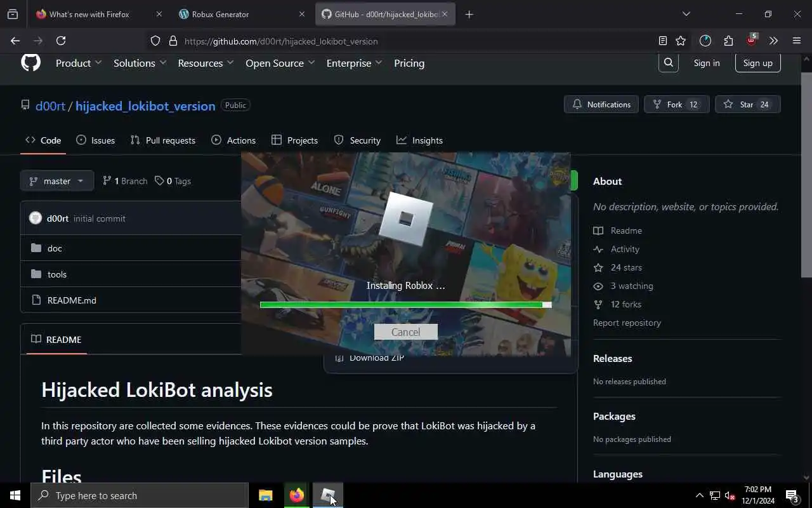812x508 pixels.
Task: Open Firefox hamburger application menu
Action: [797, 41]
